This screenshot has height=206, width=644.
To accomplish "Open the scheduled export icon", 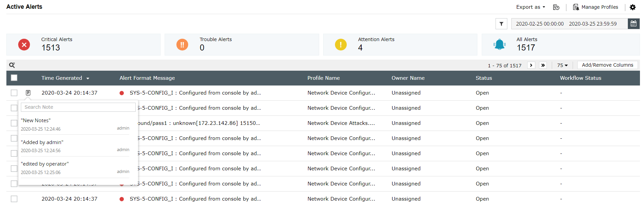I will tap(556, 7).
